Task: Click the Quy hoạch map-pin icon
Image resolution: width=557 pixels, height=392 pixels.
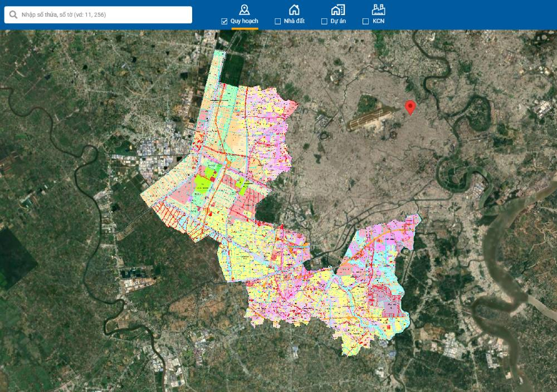Action: (243, 9)
